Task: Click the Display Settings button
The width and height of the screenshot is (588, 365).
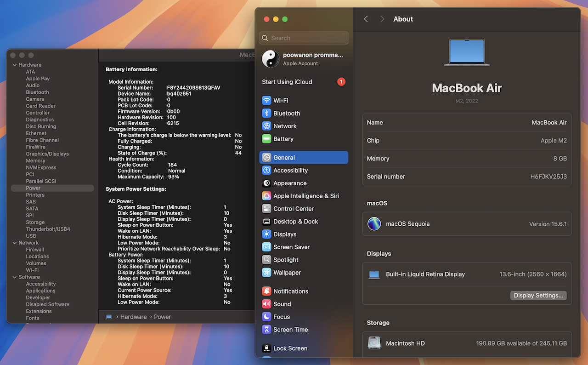Action: coord(538,296)
